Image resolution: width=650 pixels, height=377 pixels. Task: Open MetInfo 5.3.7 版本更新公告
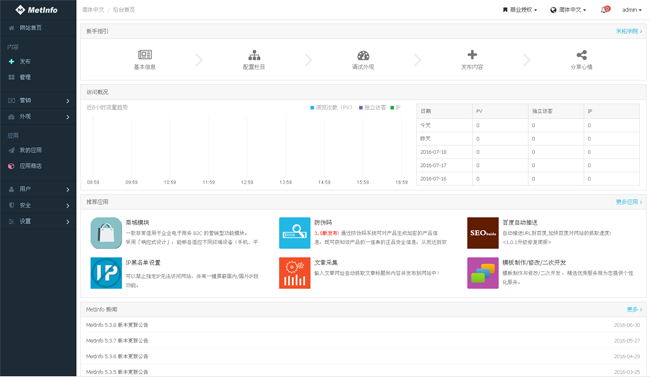(x=117, y=341)
